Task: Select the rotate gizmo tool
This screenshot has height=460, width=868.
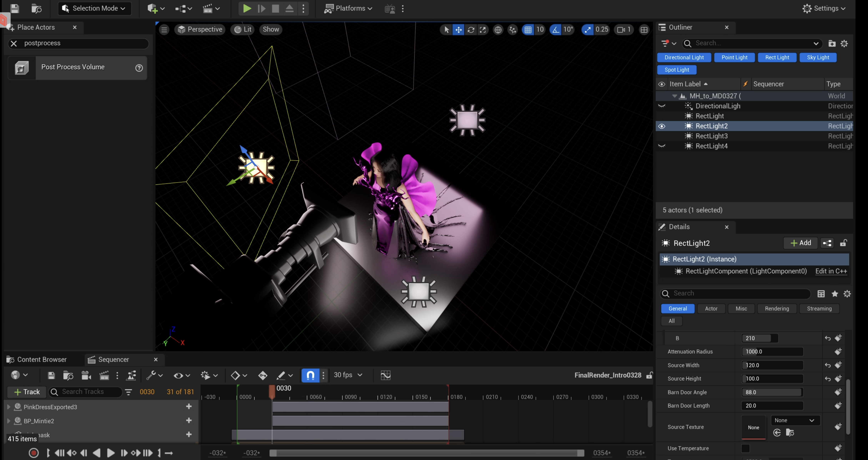Action: pyautogui.click(x=471, y=30)
